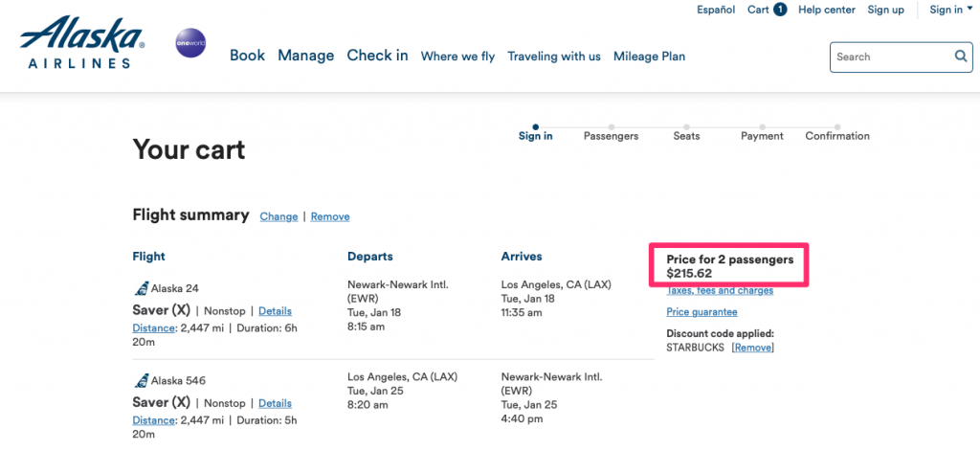980x451 pixels.
Task: Open the Help center link
Action: (826, 10)
